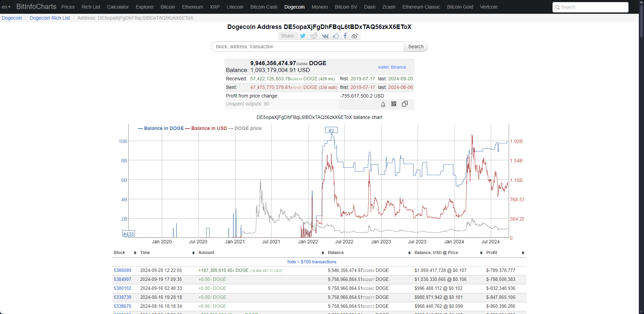Hide the Balance in USD line via legend
Screen dimensions: 644x314
pos(208,128)
